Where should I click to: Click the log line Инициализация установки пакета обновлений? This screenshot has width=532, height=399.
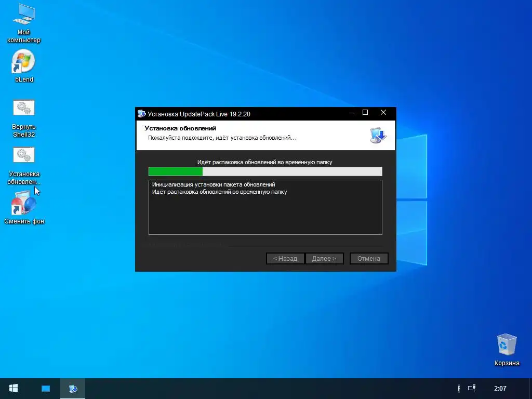[214, 184]
